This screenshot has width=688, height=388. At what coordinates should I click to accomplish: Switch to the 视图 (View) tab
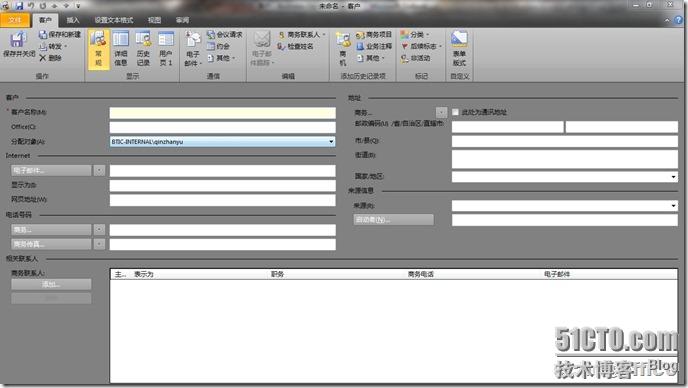(154, 20)
